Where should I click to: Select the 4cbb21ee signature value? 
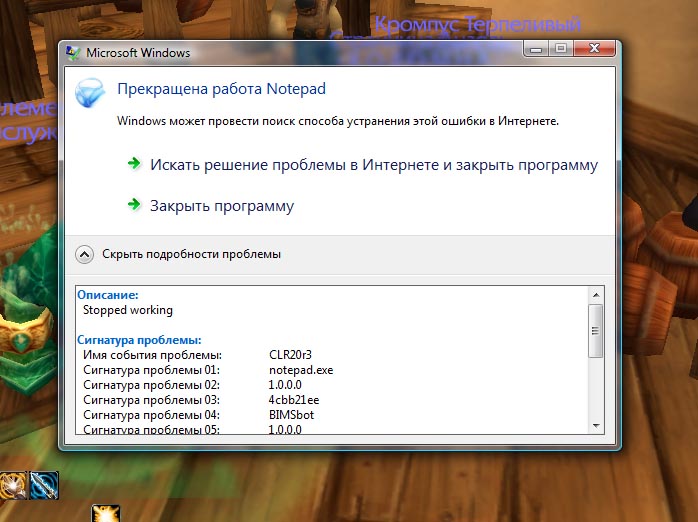(x=294, y=400)
